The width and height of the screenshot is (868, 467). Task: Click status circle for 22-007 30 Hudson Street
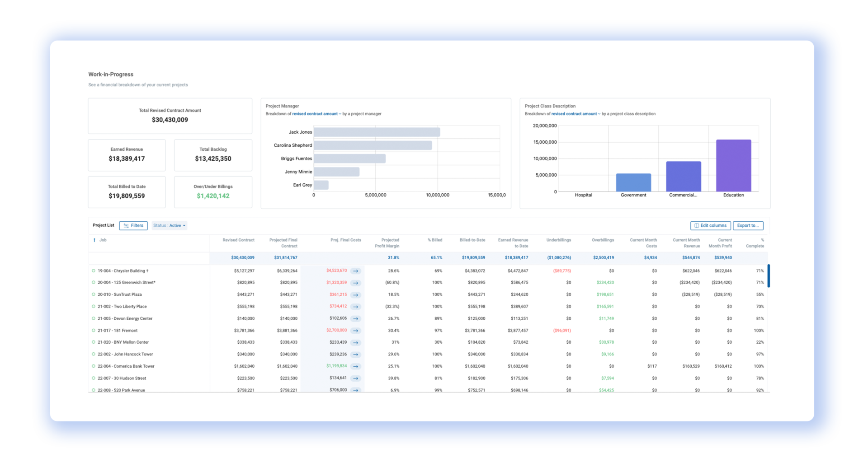pyautogui.click(x=94, y=378)
